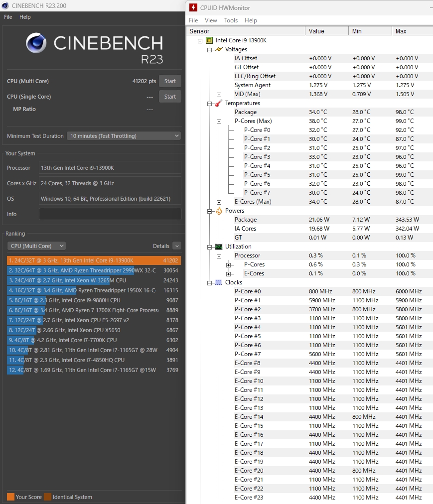This screenshot has height=504, width=433.
Task: Expand the E-Cores utilization row
Action: pos(228,274)
